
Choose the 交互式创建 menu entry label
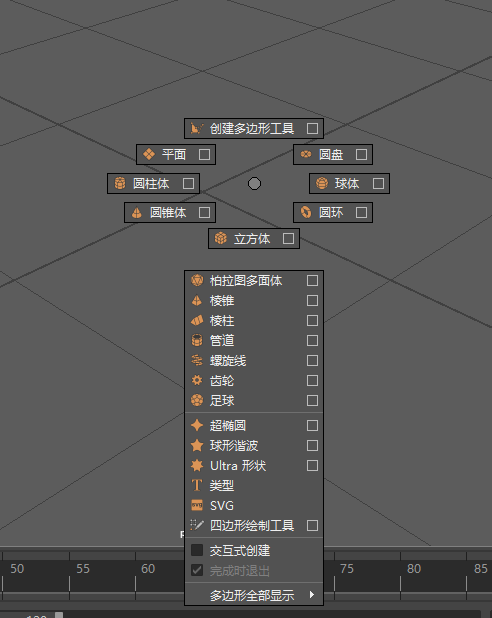240,550
